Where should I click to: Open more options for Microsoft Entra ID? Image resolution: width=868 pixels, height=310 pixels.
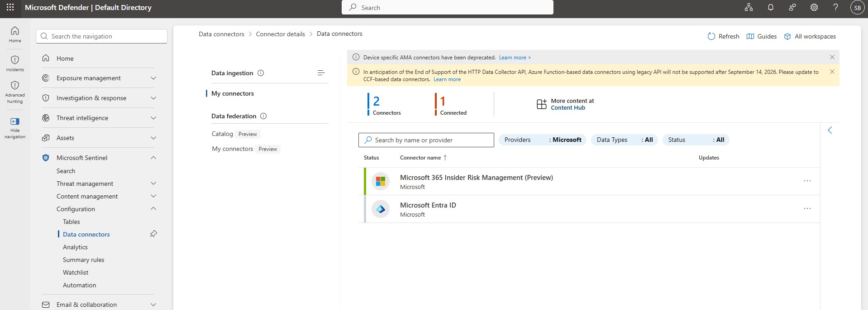pos(807,208)
